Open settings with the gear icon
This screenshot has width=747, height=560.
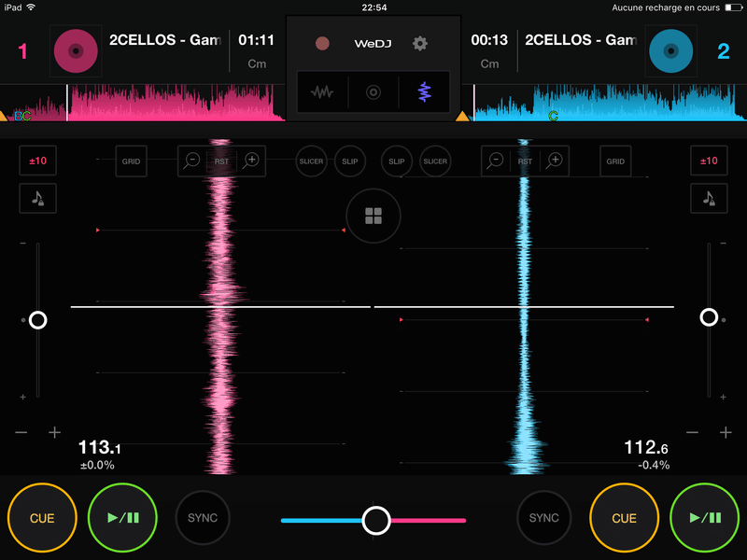click(419, 44)
